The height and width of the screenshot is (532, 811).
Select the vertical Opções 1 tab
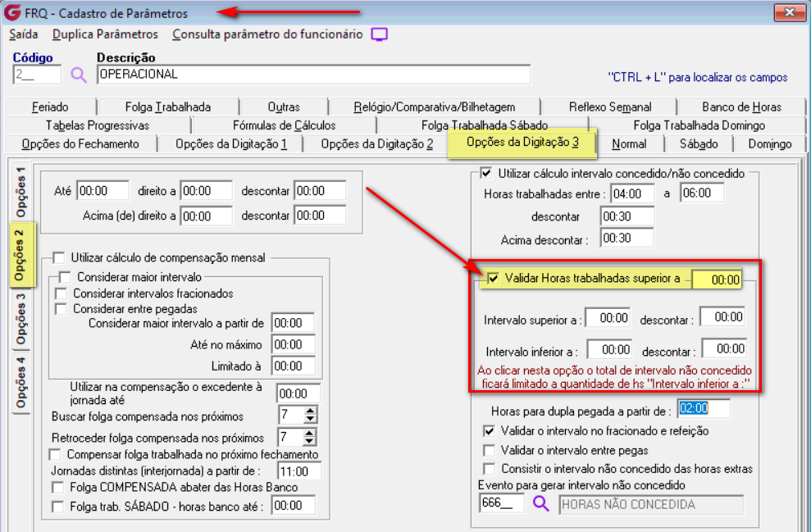[21, 193]
